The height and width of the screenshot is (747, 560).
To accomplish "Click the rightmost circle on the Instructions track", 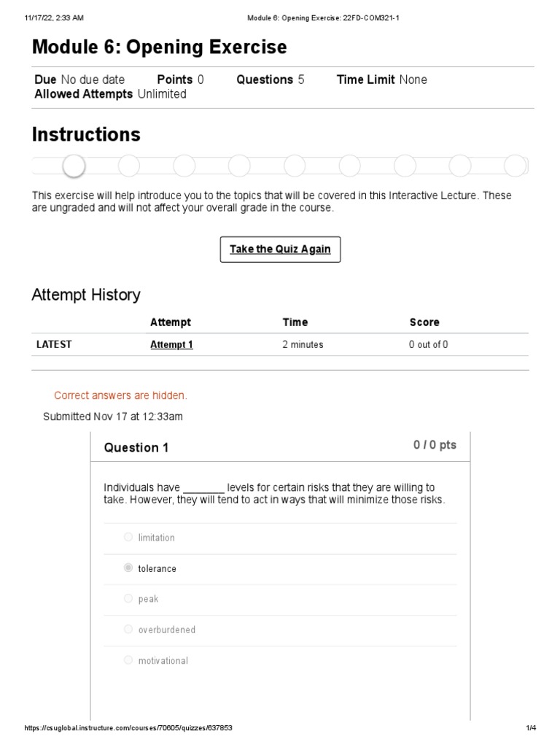I will [515, 166].
